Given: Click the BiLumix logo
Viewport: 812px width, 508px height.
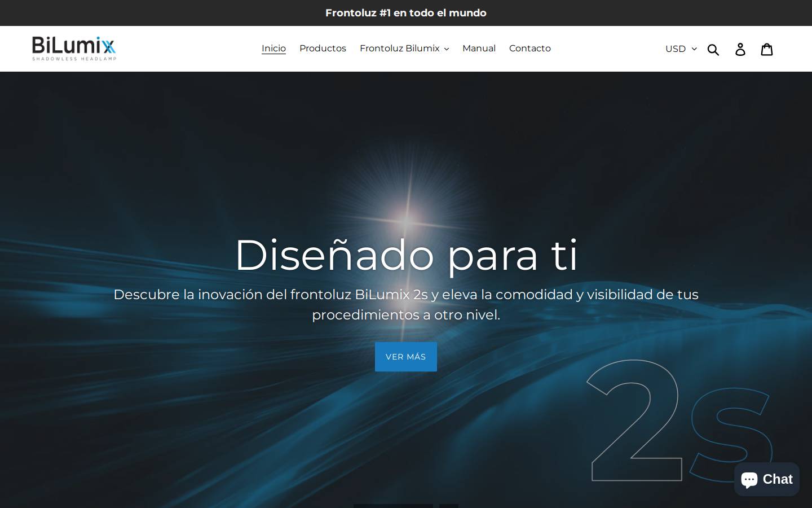Looking at the screenshot, I should [74, 49].
